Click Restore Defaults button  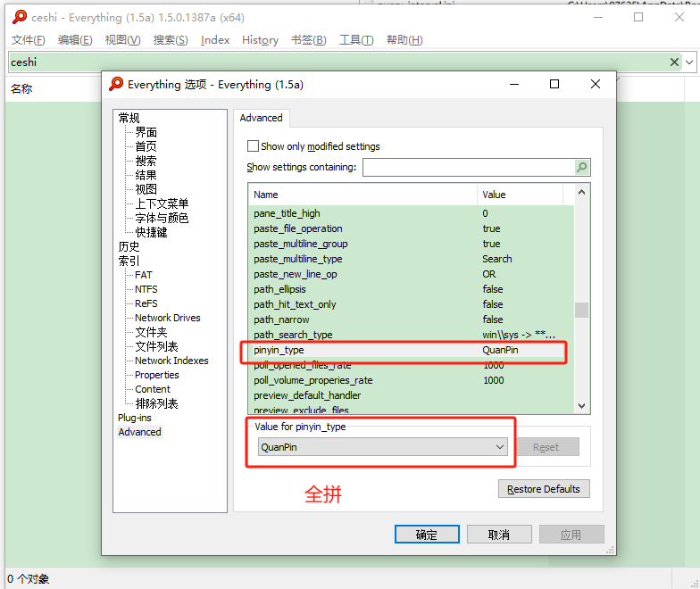click(x=544, y=489)
